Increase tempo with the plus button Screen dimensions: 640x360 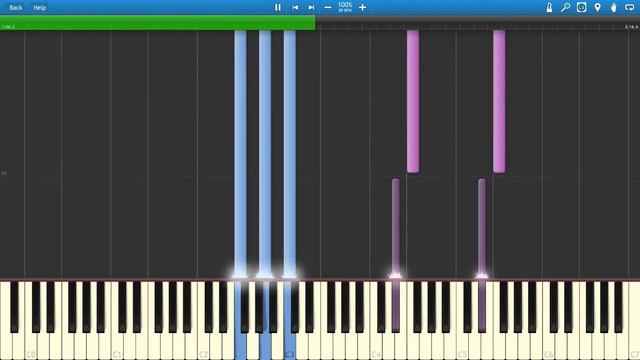pyautogui.click(x=362, y=7)
